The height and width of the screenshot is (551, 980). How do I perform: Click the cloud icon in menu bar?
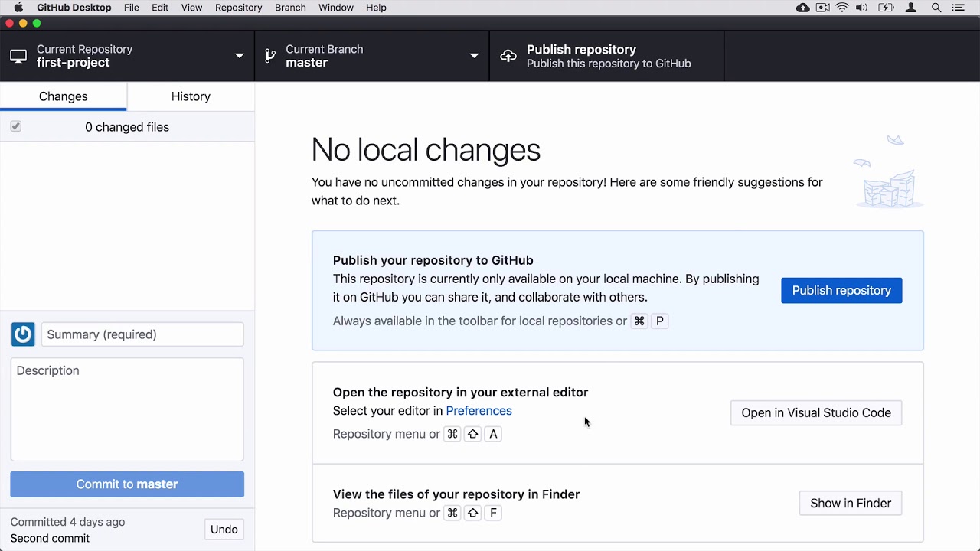coord(802,8)
